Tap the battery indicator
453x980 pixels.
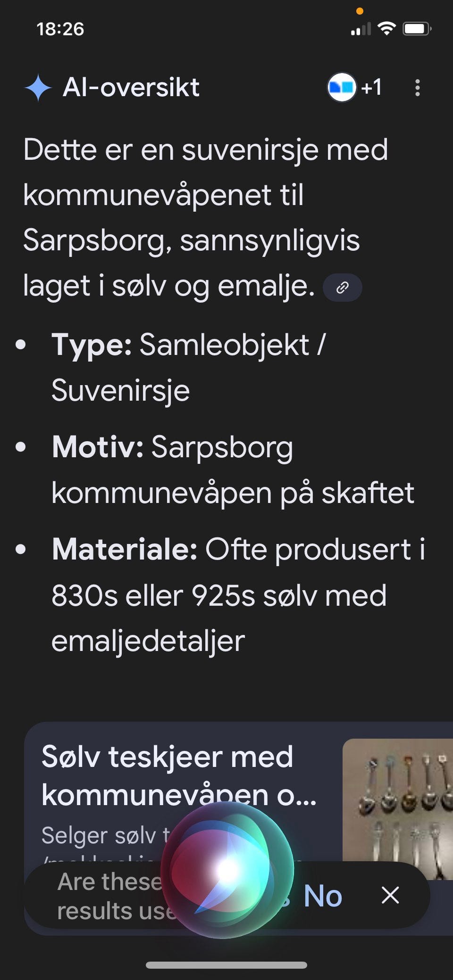(416, 29)
